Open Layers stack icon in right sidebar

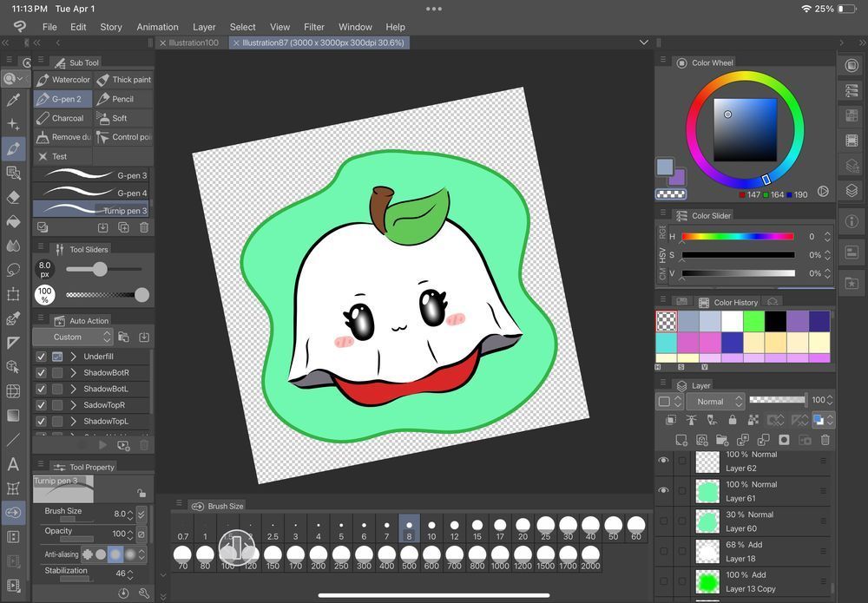(852, 190)
